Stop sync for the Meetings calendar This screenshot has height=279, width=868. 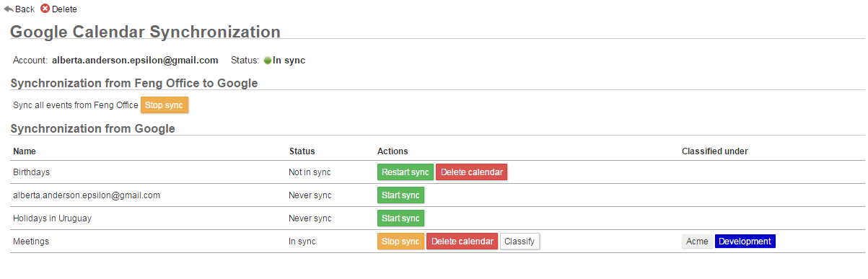tap(400, 242)
